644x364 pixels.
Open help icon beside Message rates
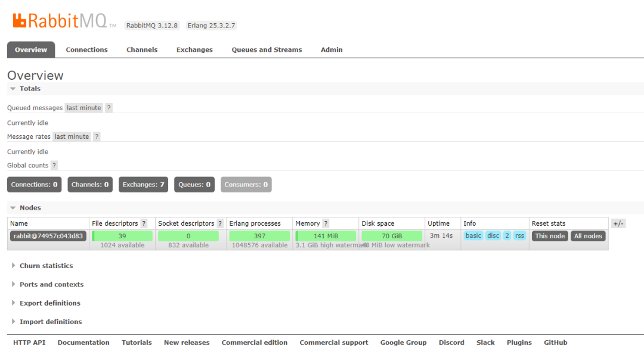pyautogui.click(x=97, y=136)
